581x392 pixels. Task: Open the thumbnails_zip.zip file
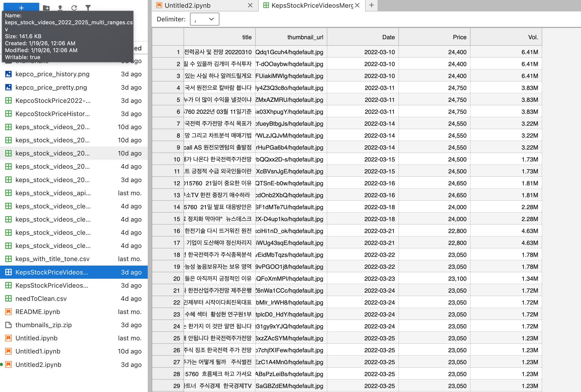point(44,325)
